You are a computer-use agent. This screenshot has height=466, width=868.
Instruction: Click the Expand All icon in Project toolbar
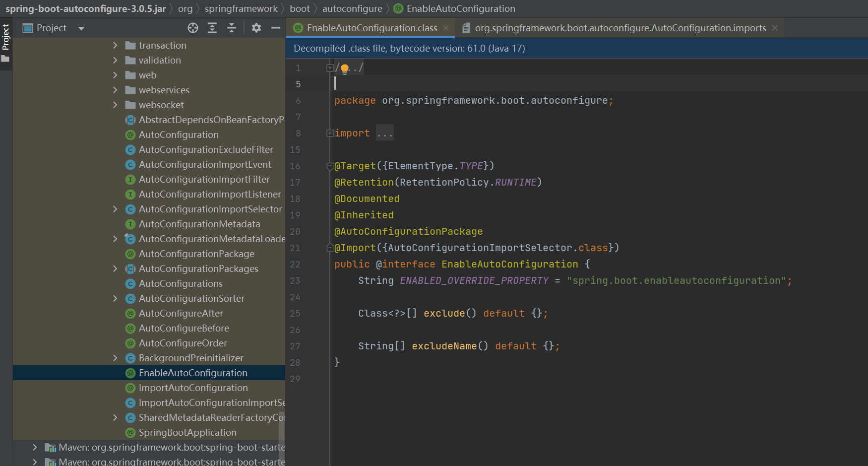pos(212,28)
